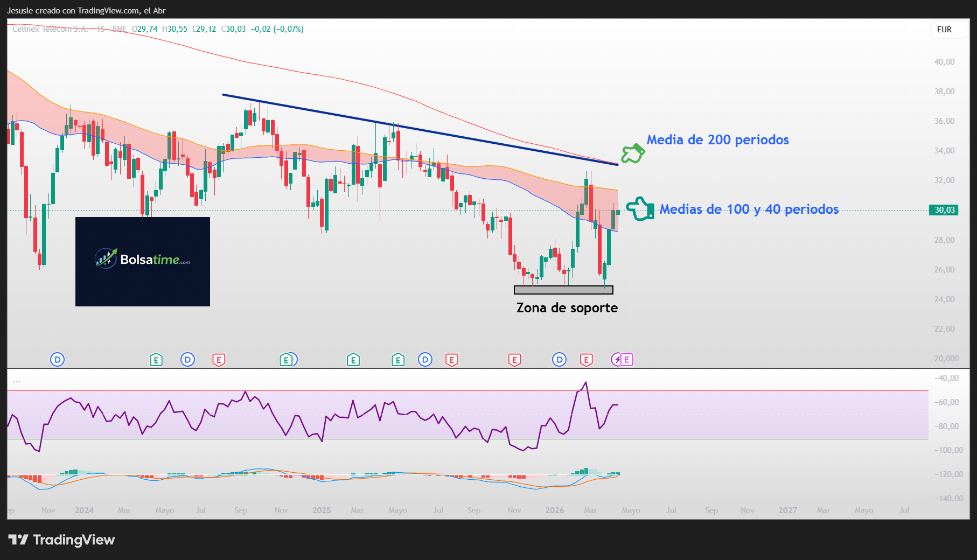Select the 'Medias de 100 y 40 periodos' text

[749, 209]
